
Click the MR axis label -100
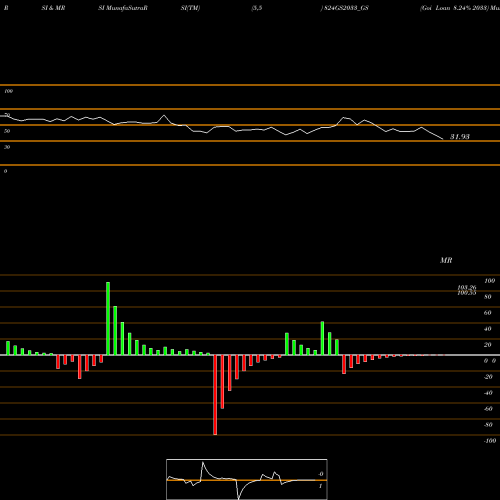(490, 441)
